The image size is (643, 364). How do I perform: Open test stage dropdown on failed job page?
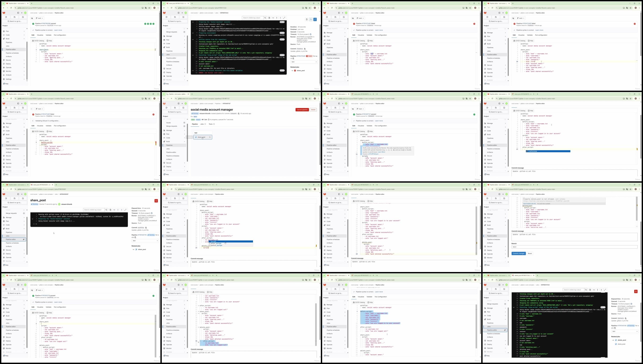point(304,62)
